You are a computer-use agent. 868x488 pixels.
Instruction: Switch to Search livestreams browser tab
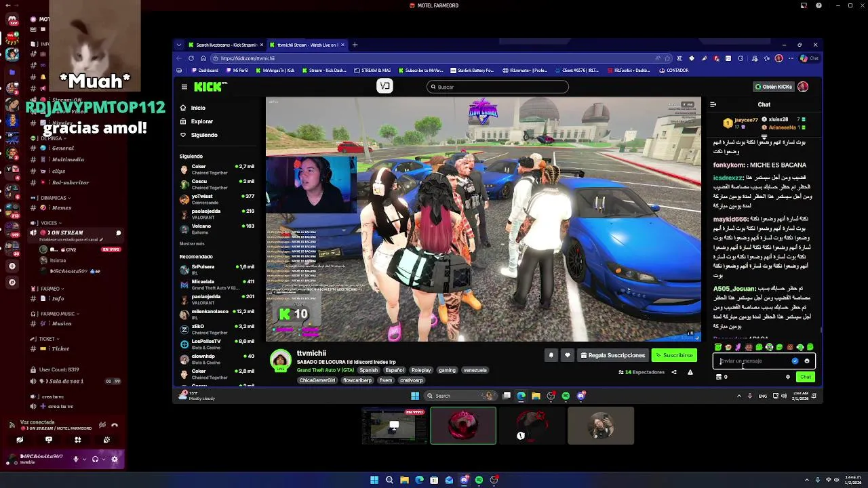[x=225, y=45]
